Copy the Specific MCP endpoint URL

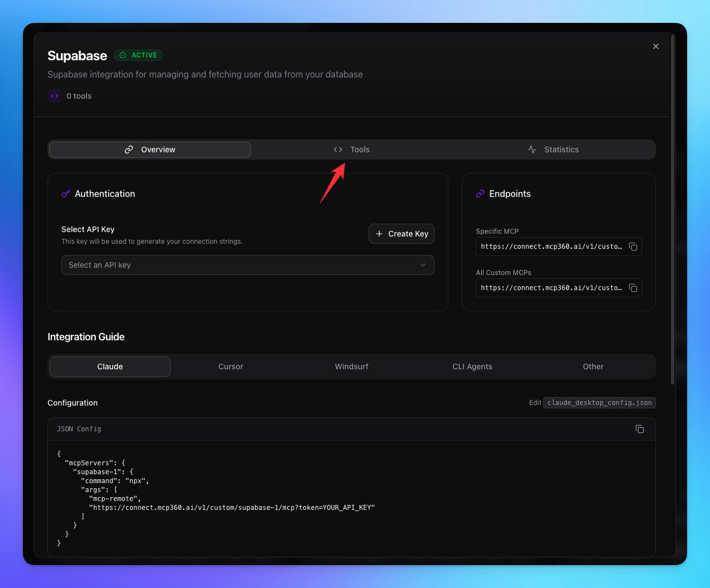(633, 247)
